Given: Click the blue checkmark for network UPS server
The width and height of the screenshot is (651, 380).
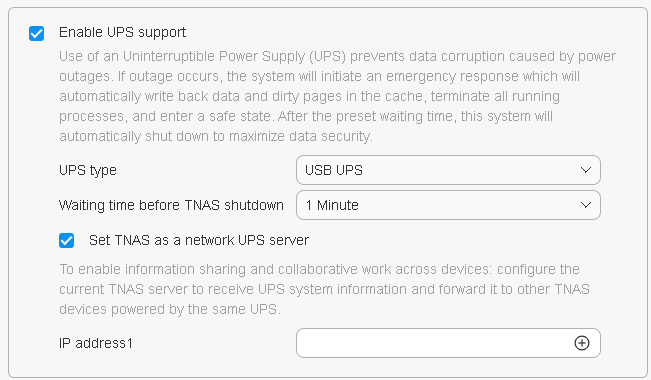Looking at the screenshot, I should click(66, 240).
